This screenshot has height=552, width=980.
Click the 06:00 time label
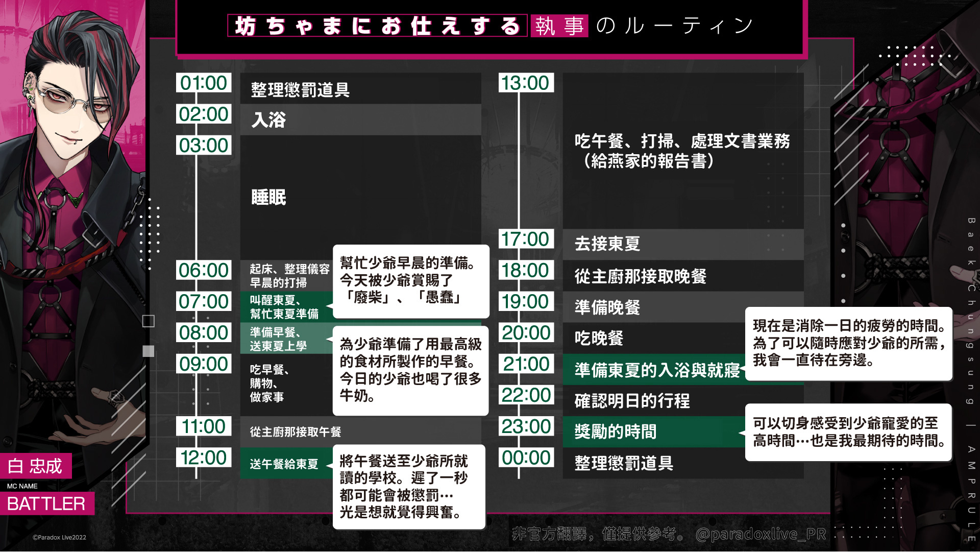[204, 270]
